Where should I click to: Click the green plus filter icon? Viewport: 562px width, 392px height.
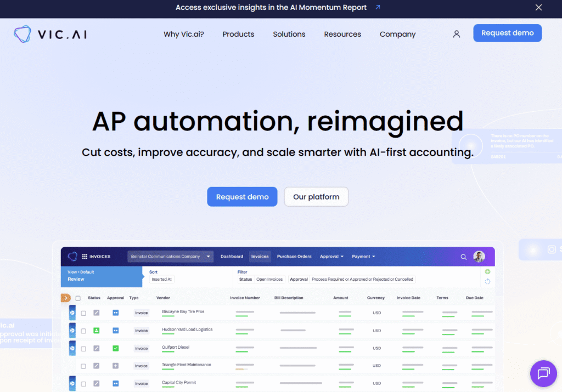click(487, 272)
